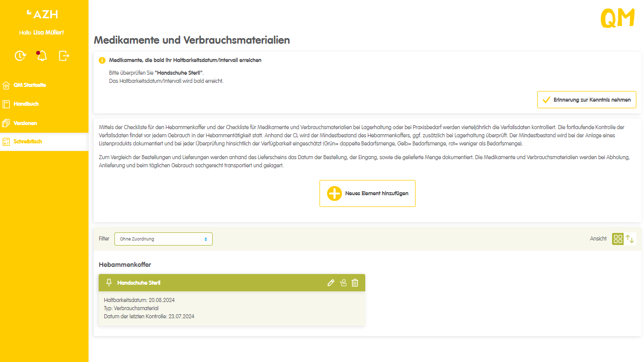Screen dimensions: 644x362
Task: Go to QM Startseite
Action: (30, 85)
